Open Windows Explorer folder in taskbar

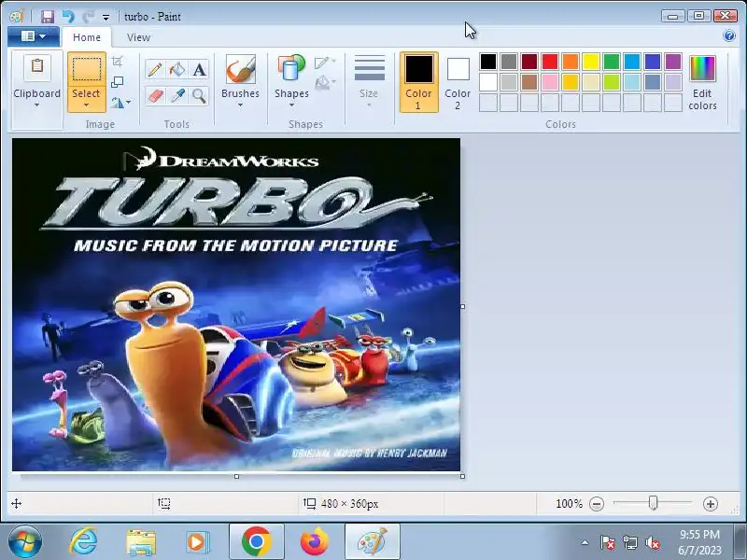141,542
